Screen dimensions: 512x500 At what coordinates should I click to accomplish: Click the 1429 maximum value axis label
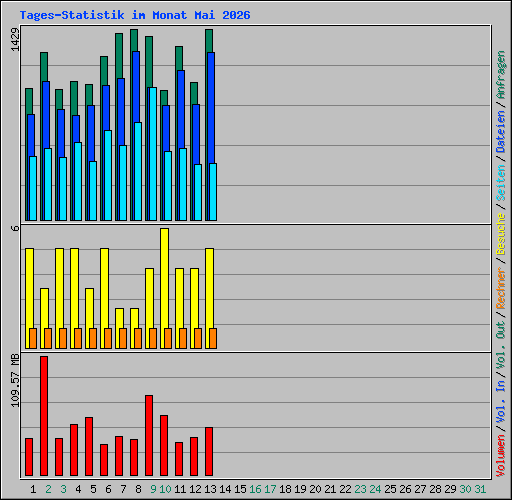(15, 40)
